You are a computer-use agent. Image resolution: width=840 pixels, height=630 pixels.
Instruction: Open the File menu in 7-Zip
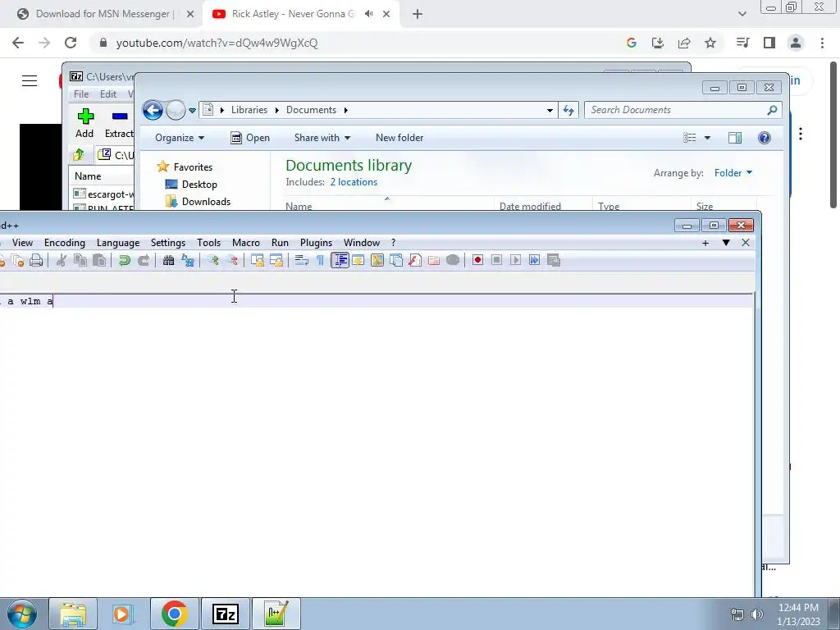(81, 94)
